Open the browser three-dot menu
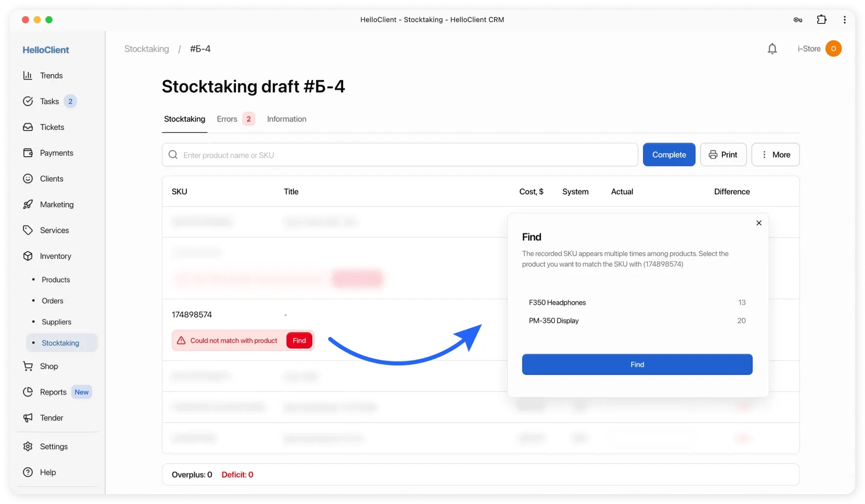The image size is (865, 504). pos(844,20)
